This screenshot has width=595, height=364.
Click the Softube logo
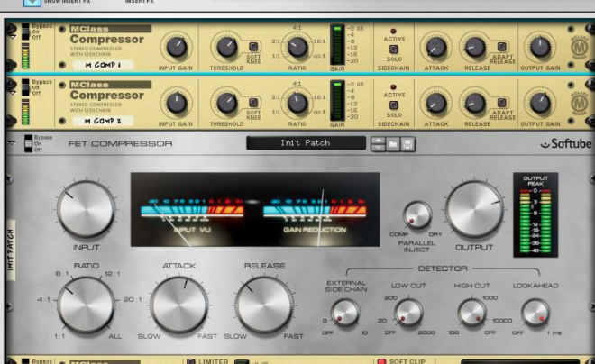tap(565, 143)
